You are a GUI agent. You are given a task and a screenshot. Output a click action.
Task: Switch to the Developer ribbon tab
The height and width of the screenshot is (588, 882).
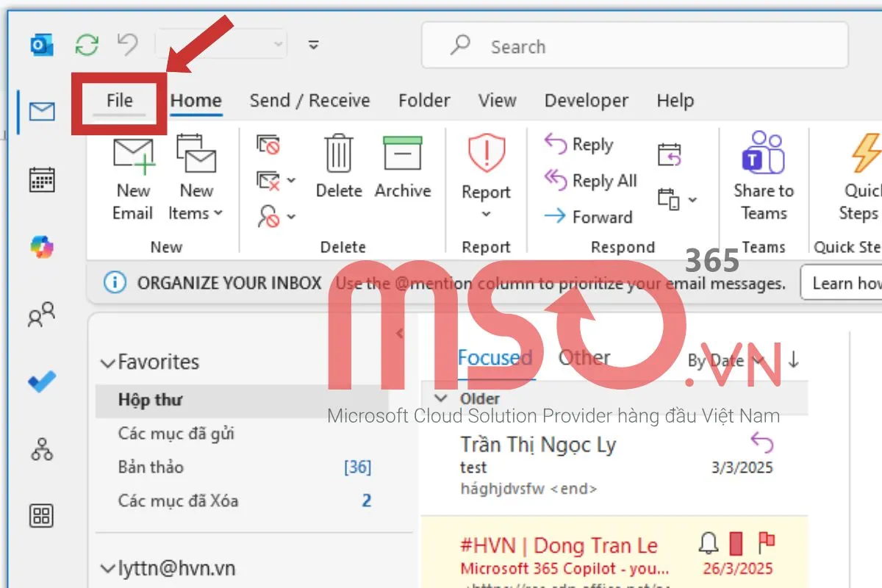click(x=586, y=101)
